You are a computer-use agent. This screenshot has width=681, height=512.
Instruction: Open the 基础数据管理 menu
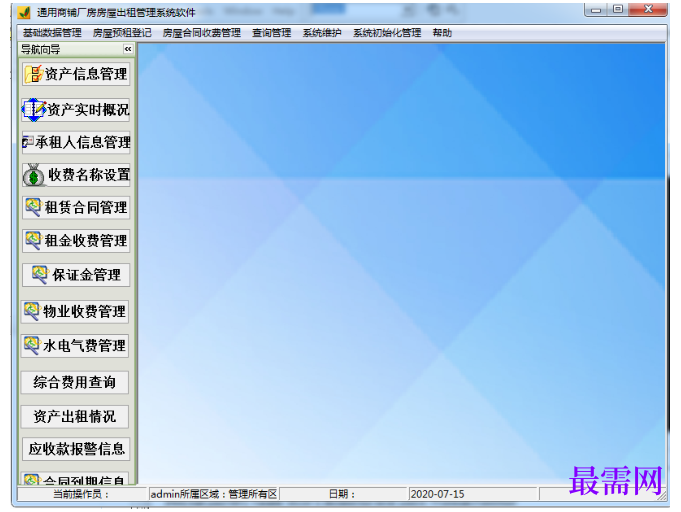[52, 33]
